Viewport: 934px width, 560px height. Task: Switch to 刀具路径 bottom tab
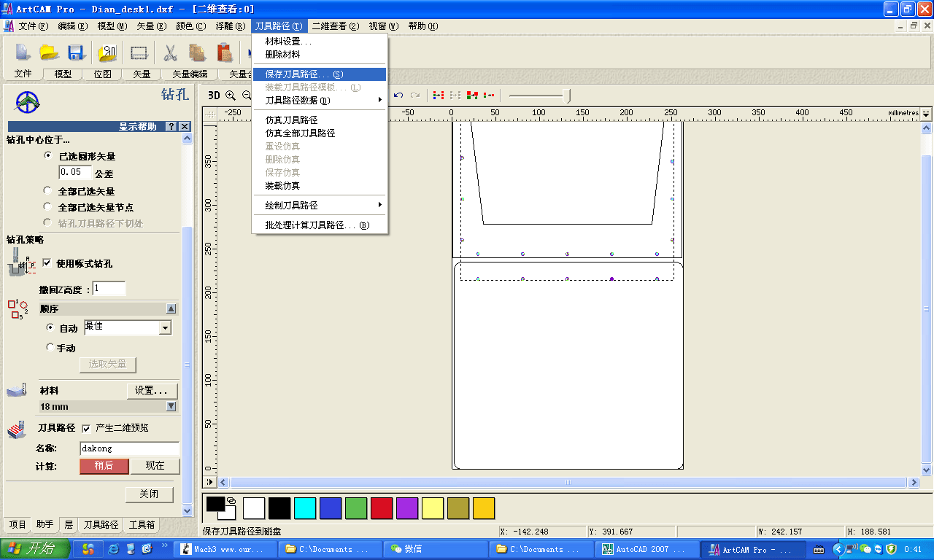[x=101, y=524]
